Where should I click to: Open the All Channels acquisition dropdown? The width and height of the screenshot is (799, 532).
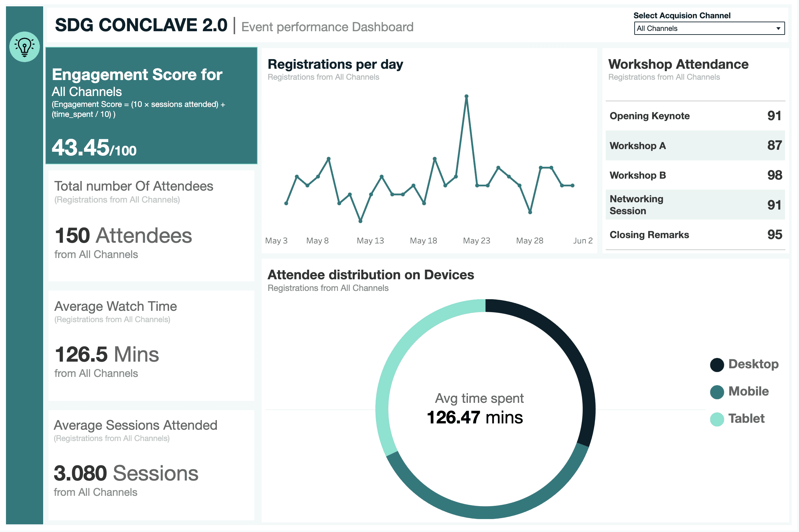pyautogui.click(x=709, y=29)
